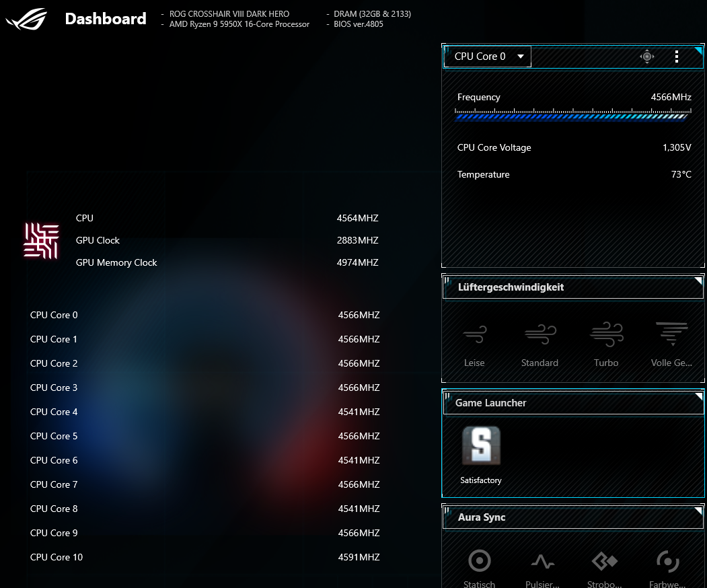Click the corner triangle of Game Launcher panel

(699, 396)
